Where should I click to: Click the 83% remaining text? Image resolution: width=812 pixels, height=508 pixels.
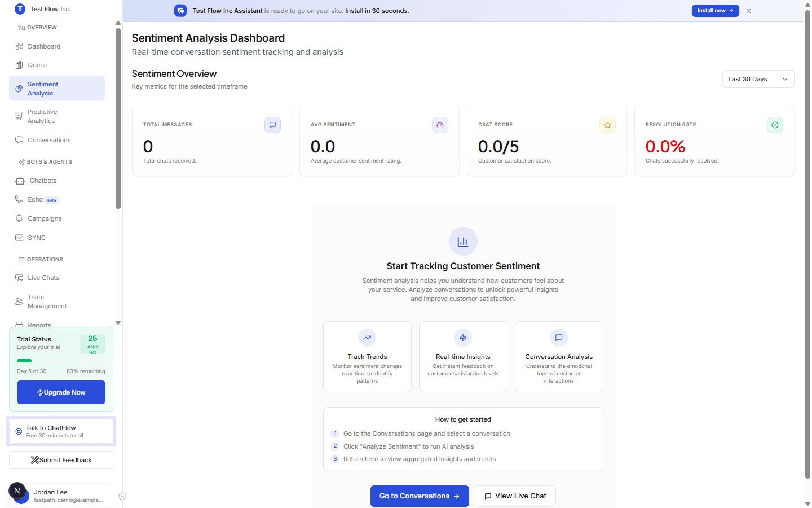coord(86,371)
